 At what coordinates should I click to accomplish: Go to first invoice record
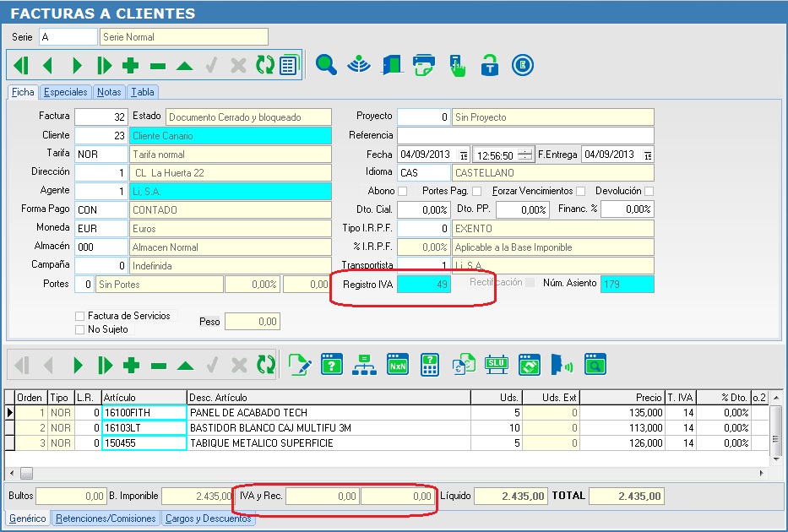[21, 65]
